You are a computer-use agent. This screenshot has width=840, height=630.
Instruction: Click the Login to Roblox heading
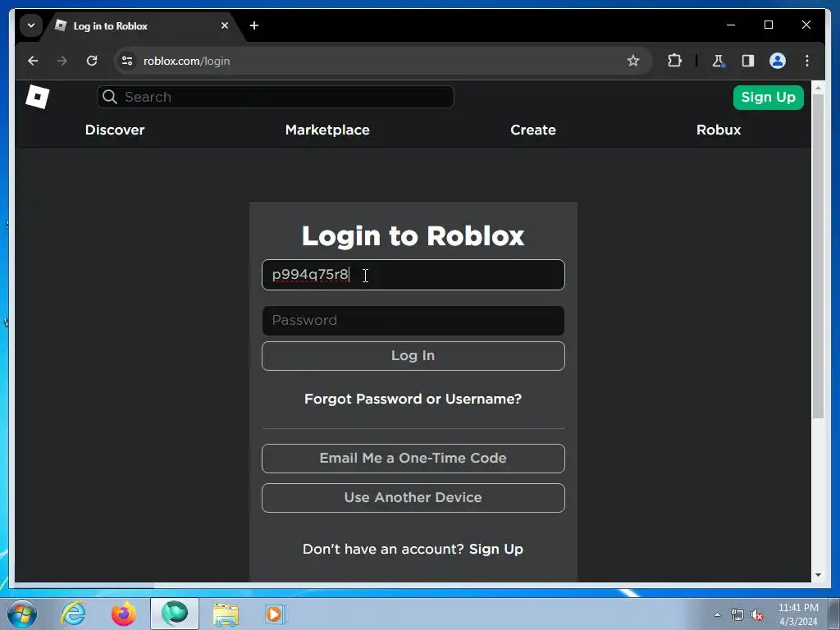tap(413, 236)
